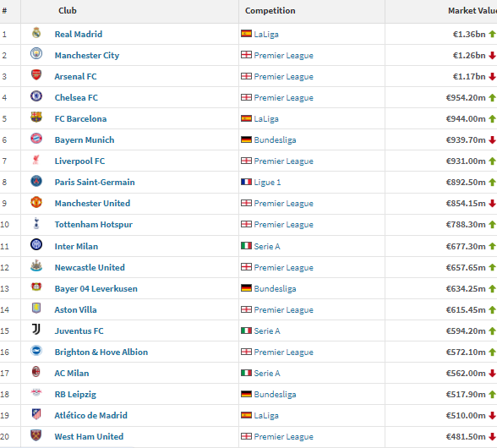Screen dimensions: 497x448
Task: Open the Serie A link for Inter Milan
Action: point(267,246)
